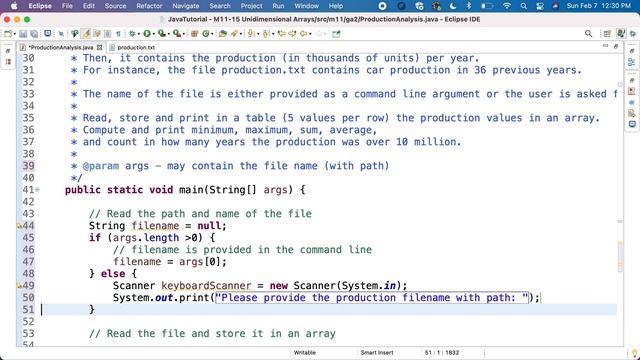Minimize the editor area
Viewport: 640px width, 360px height.
(605, 47)
